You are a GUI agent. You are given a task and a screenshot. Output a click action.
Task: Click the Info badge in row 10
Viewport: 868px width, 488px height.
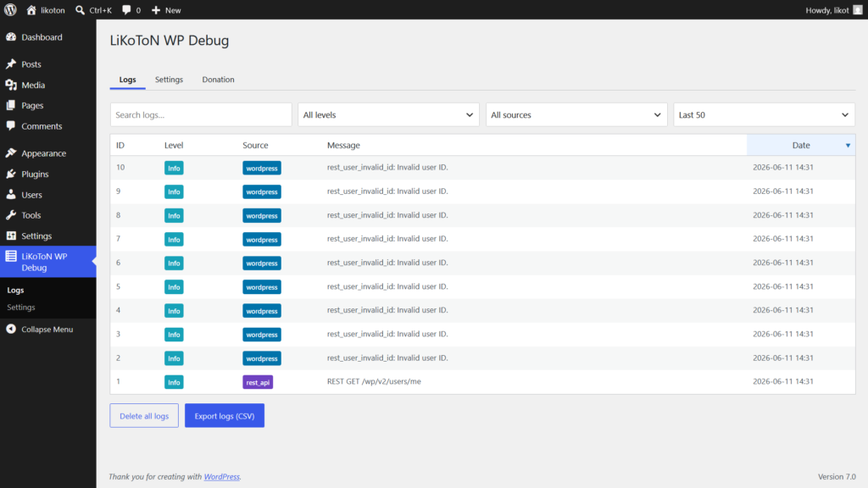tap(174, 169)
